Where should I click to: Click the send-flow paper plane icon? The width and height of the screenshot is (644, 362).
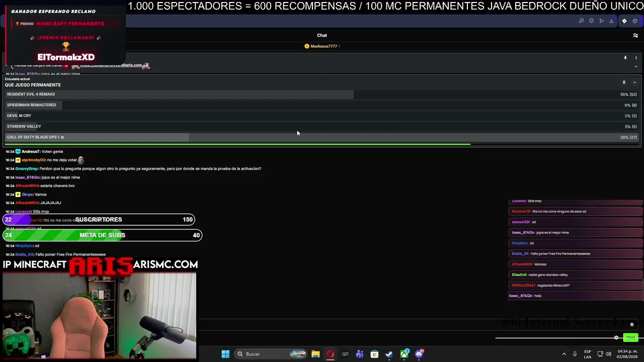[601, 21]
